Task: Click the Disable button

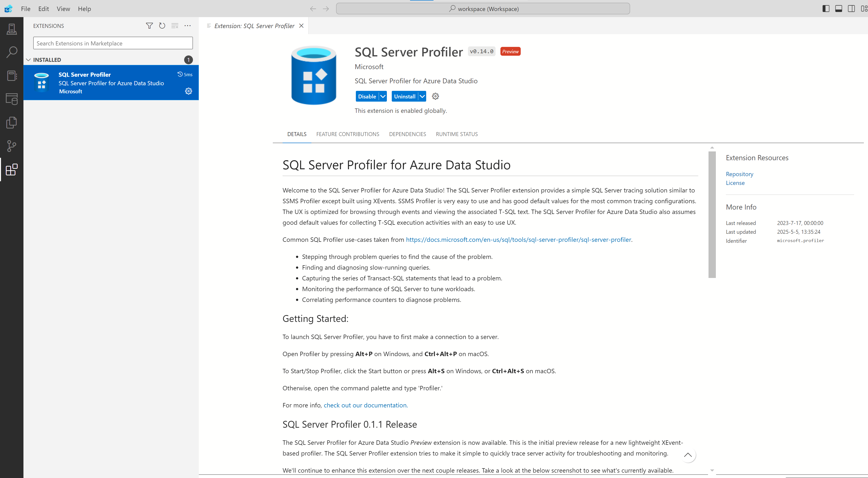Action: (x=367, y=96)
